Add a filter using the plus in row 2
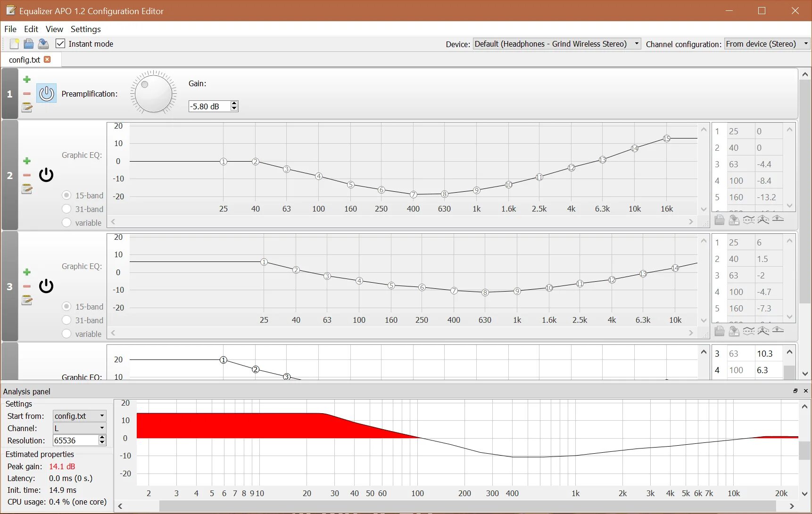The height and width of the screenshot is (514, 812). click(x=27, y=161)
